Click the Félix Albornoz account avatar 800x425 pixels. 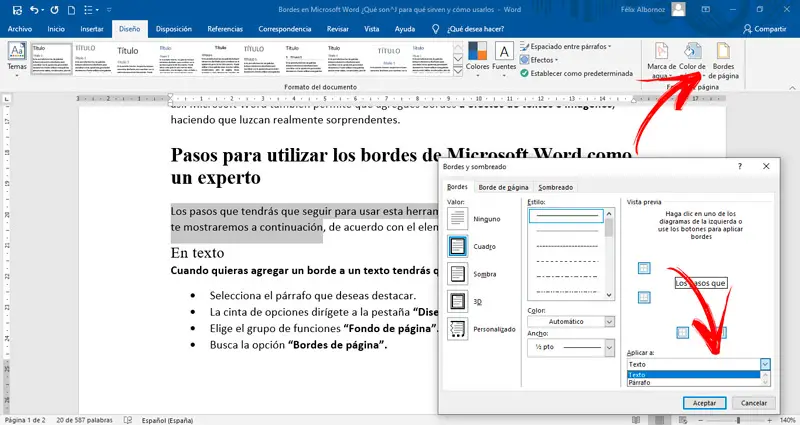click(678, 9)
